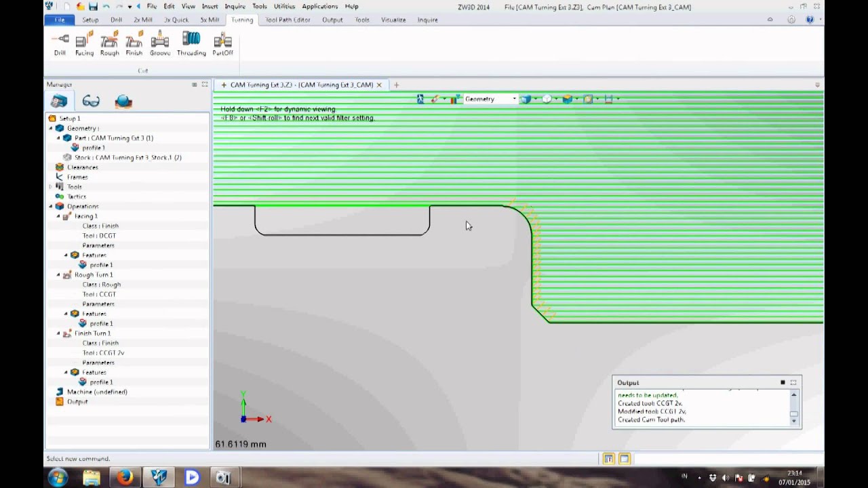Image resolution: width=868 pixels, height=488 pixels.
Task: Open the Inquire menu in menu bar
Action: [x=235, y=7]
